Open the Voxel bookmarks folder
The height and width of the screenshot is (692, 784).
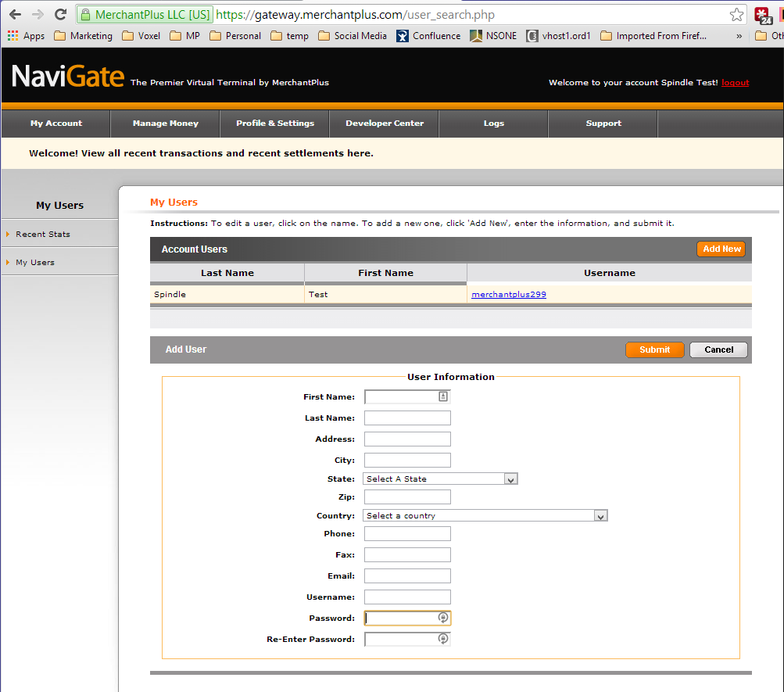point(141,36)
